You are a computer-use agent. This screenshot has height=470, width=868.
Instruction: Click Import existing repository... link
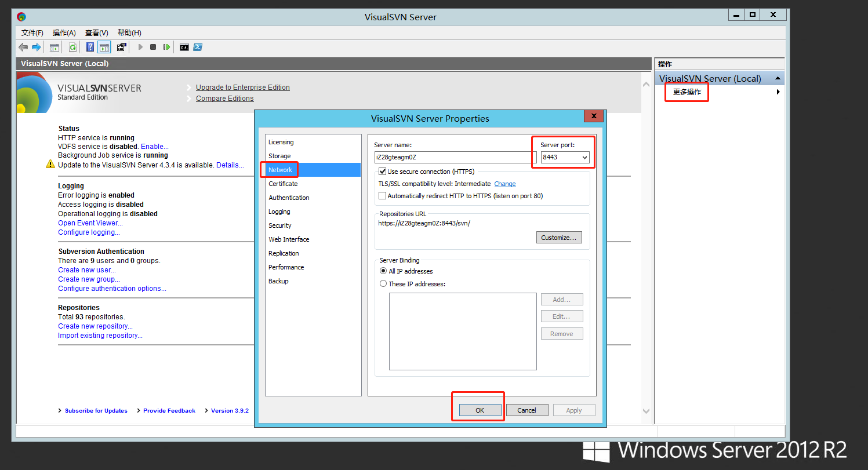pyautogui.click(x=100, y=336)
